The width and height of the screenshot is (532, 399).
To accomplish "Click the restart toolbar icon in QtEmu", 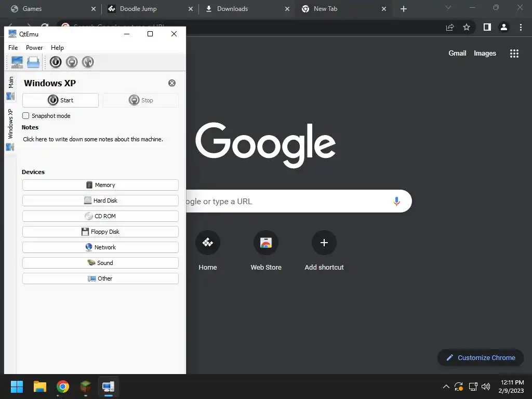I will [88, 62].
